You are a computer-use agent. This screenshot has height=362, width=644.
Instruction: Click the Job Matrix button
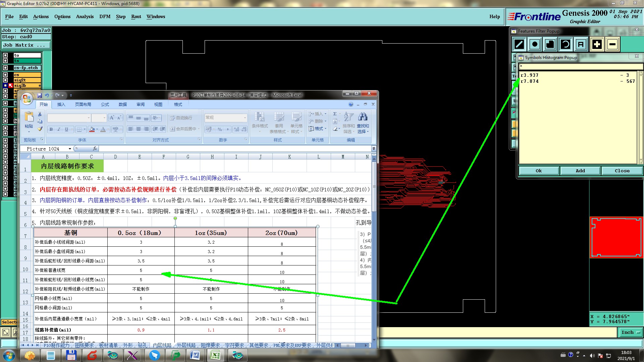tap(26, 45)
